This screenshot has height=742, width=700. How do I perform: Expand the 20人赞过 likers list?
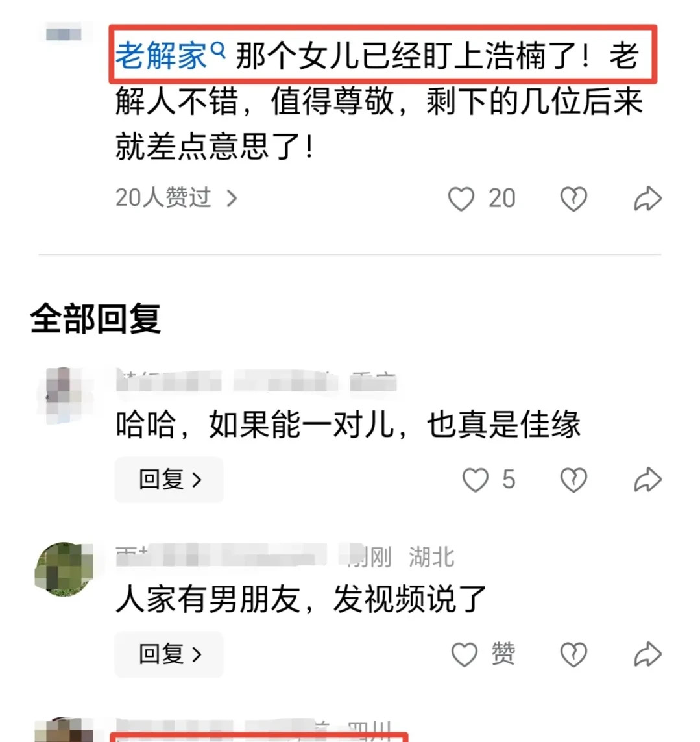[176, 198]
